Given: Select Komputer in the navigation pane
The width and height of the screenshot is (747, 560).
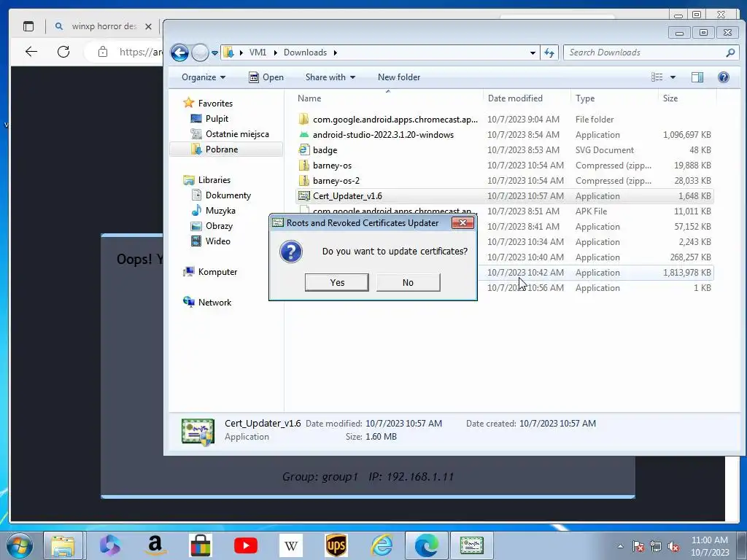Looking at the screenshot, I should click(x=210, y=272).
